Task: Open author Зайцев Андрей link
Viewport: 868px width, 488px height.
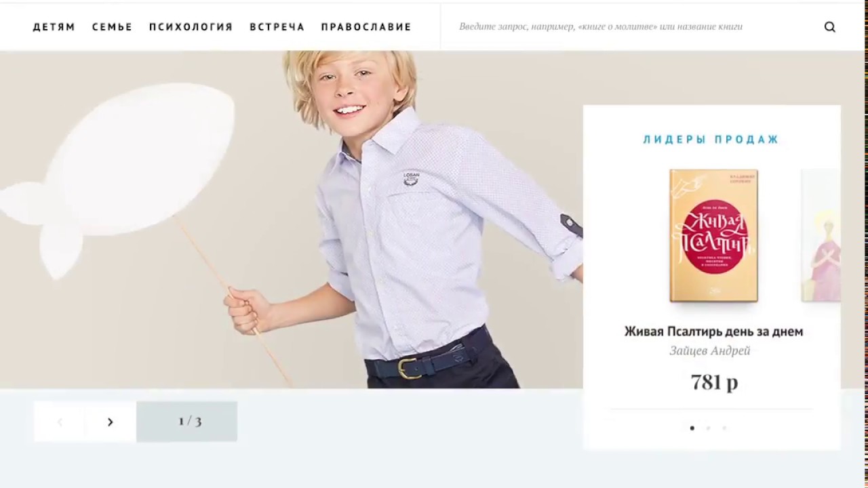Action: coord(710,351)
